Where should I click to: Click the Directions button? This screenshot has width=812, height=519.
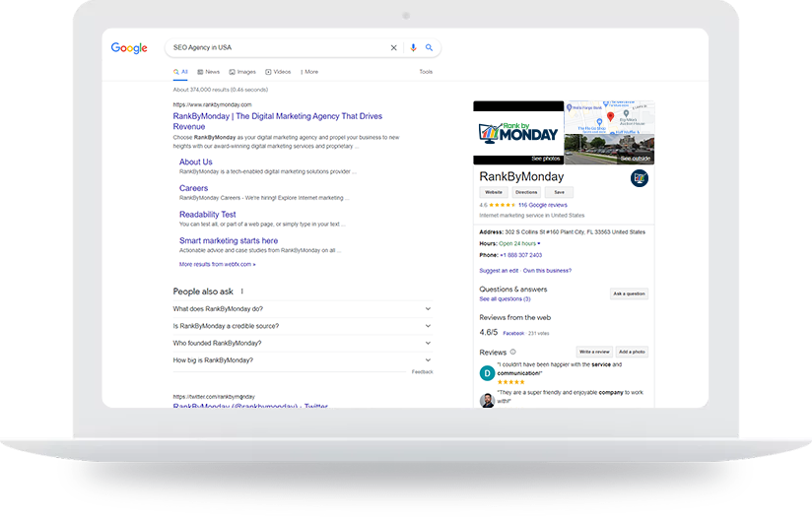(526, 192)
